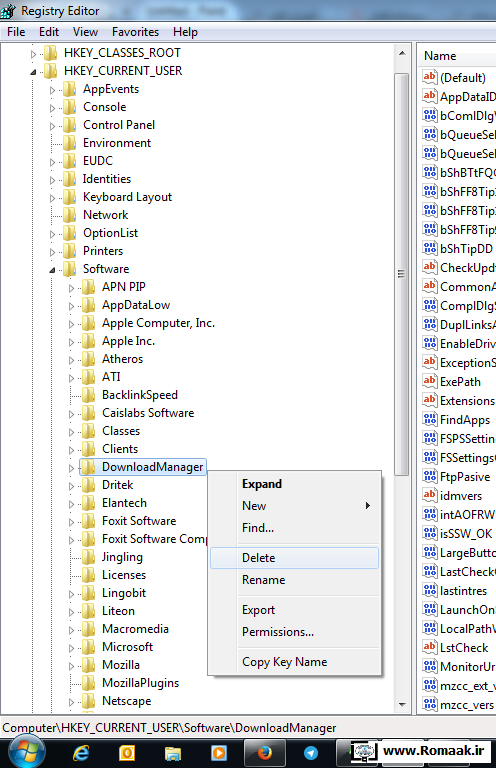Select the Foxit Software key

pos(139,521)
